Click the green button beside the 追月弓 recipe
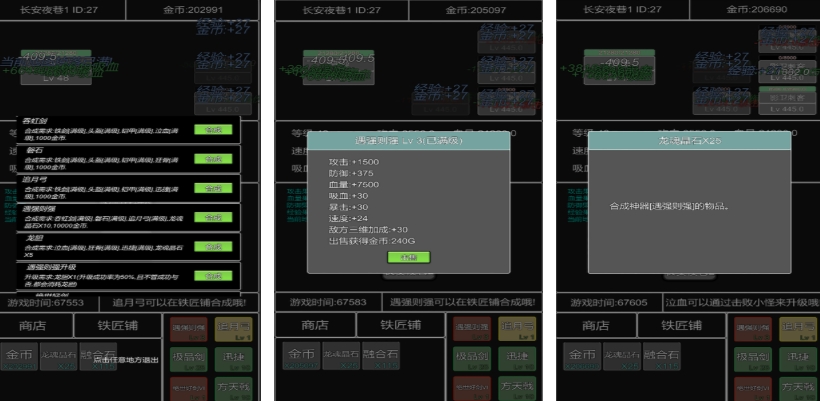The width and height of the screenshot is (820, 401). (x=213, y=188)
